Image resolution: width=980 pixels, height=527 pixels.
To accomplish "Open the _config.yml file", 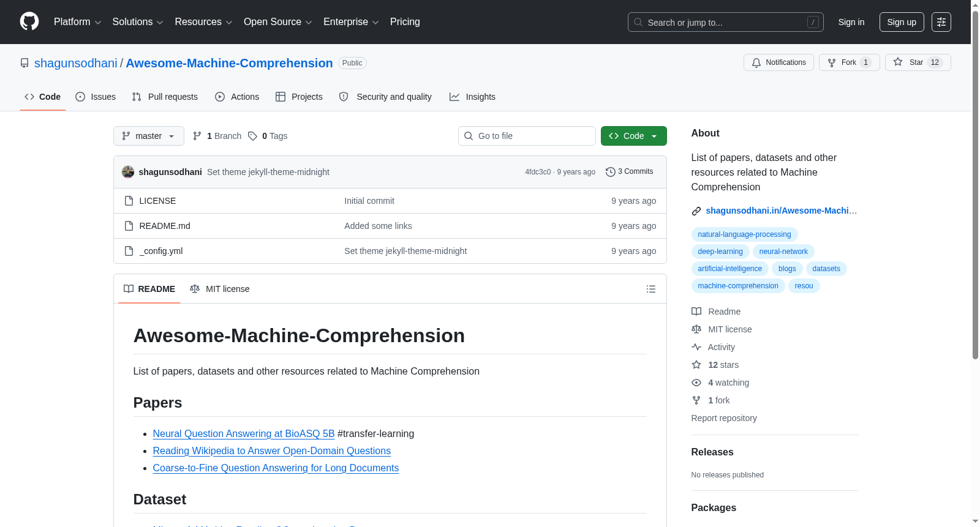I will (x=161, y=251).
